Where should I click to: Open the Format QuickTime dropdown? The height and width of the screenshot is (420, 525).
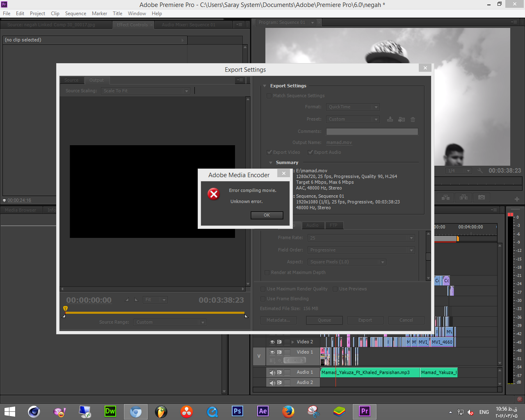[353, 107]
